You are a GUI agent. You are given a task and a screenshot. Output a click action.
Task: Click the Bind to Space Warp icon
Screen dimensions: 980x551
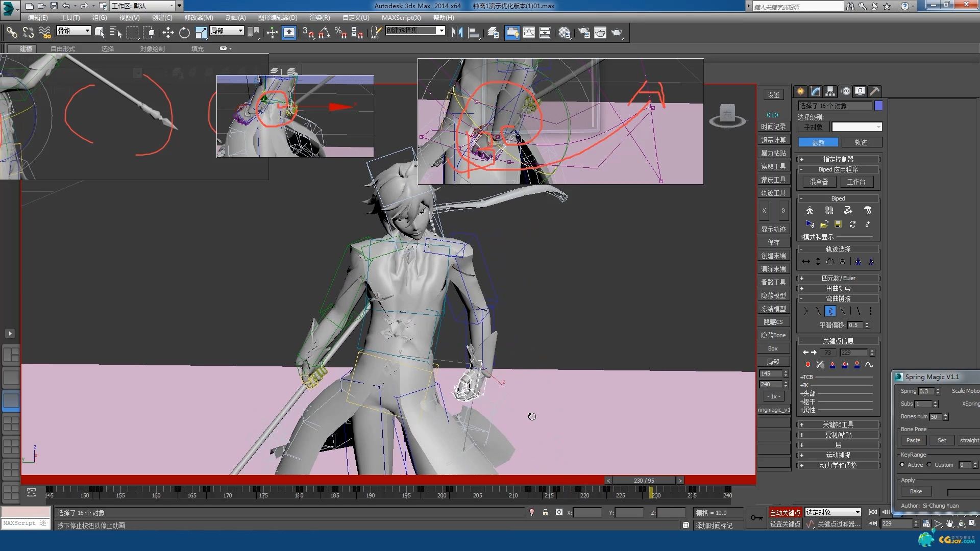point(45,33)
